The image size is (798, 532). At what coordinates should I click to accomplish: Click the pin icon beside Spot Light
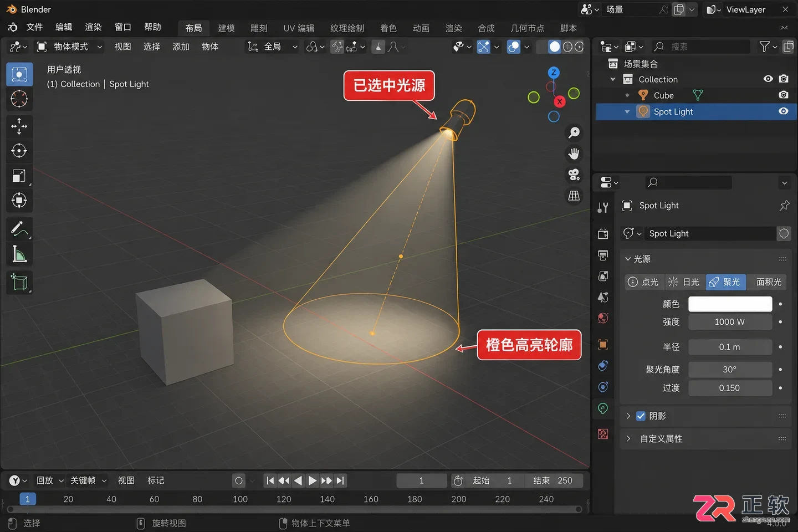pyautogui.click(x=784, y=206)
